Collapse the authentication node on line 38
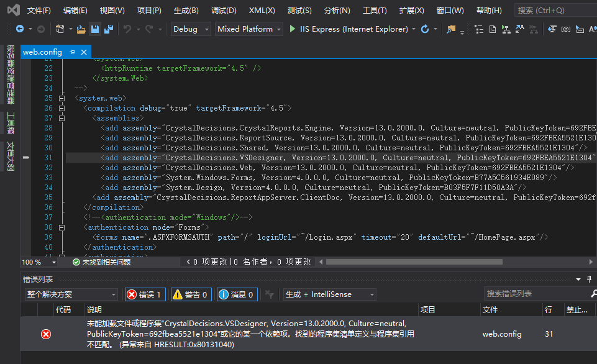Screen dimensions: 597x364 click(x=62, y=227)
